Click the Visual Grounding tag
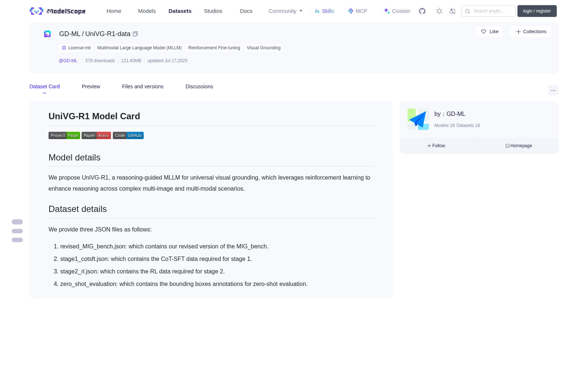Image resolution: width=588 pixels, height=368 pixels. (x=263, y=48)
